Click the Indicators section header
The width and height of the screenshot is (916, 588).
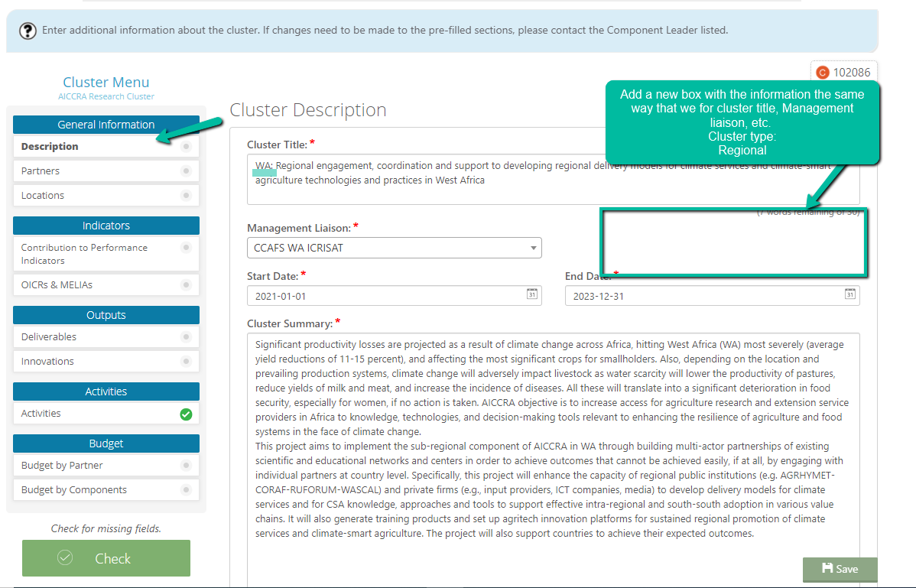click(106, 226)
